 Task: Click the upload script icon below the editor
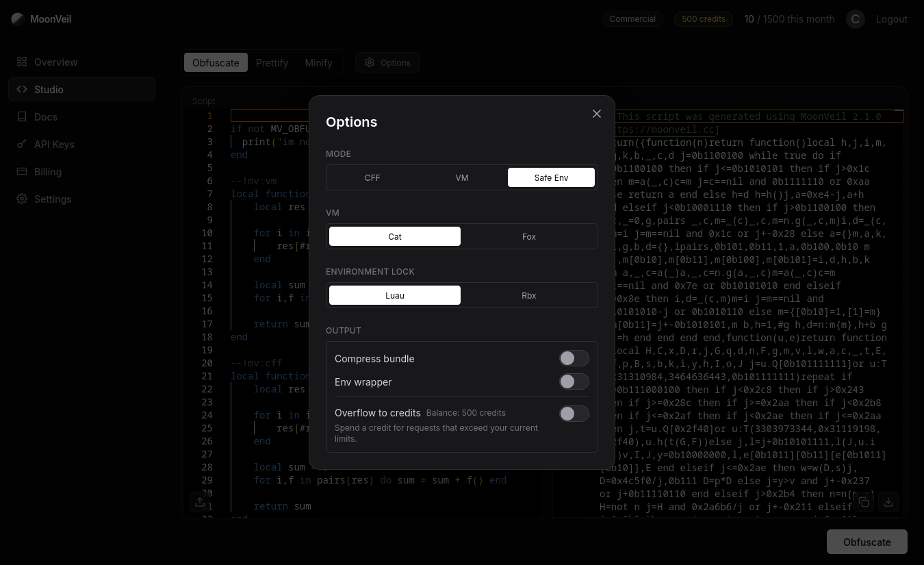pos(200,502)
